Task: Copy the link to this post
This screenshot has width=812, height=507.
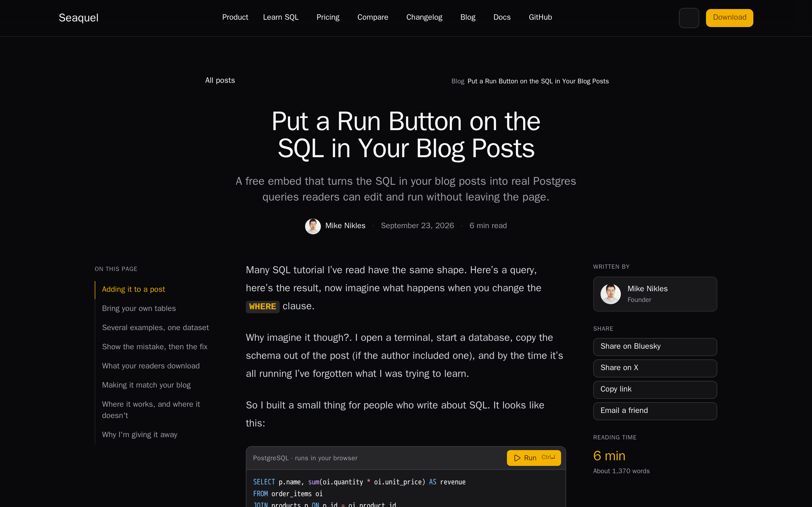Action: pyautogui.click(x=655, y=390)
